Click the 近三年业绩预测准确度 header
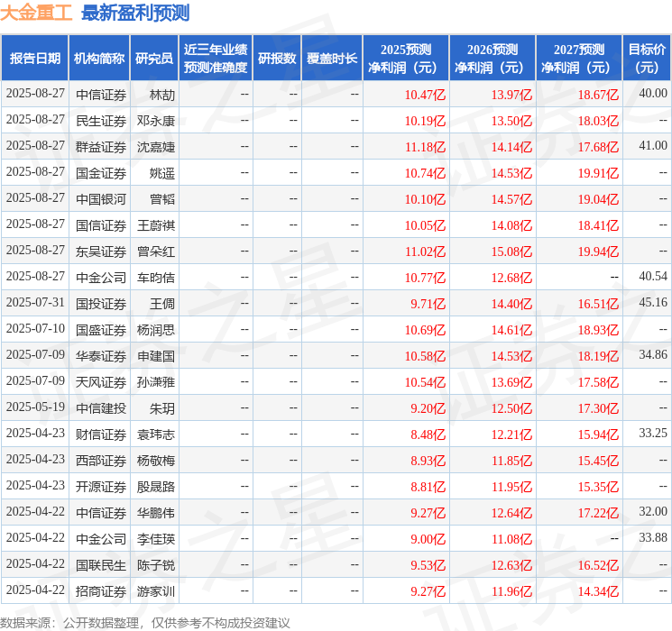This screenshot has height=631, width=672. click(x=216, y=59)
